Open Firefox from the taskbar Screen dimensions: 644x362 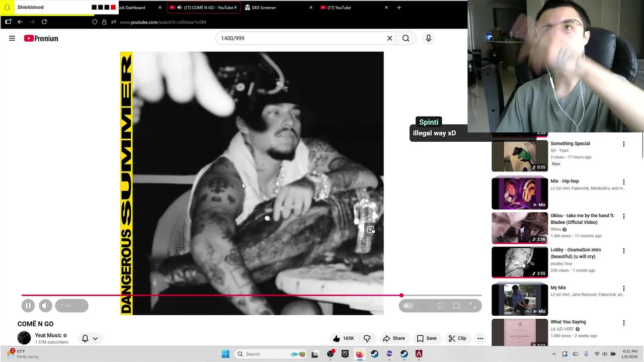pos(360,354)
